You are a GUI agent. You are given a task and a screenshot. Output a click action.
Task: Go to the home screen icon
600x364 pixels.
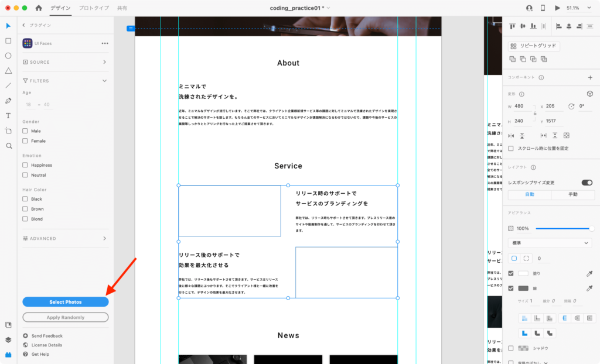[39, 8]
